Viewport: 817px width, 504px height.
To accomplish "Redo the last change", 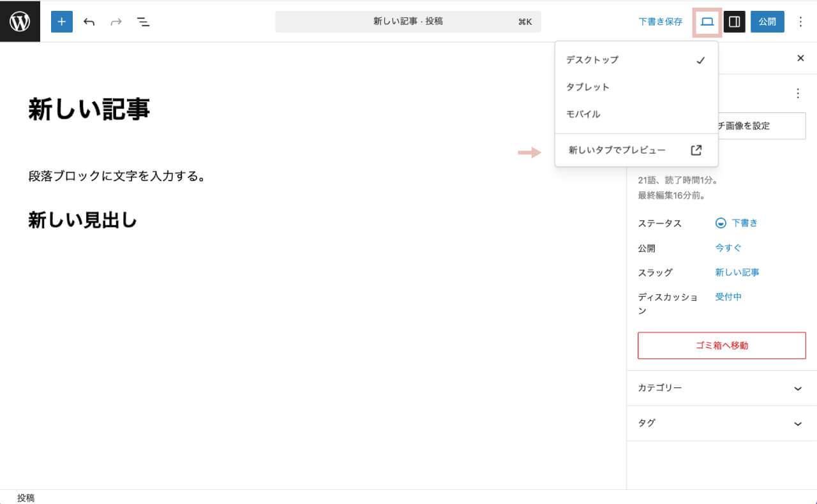I will coord(116,21).
